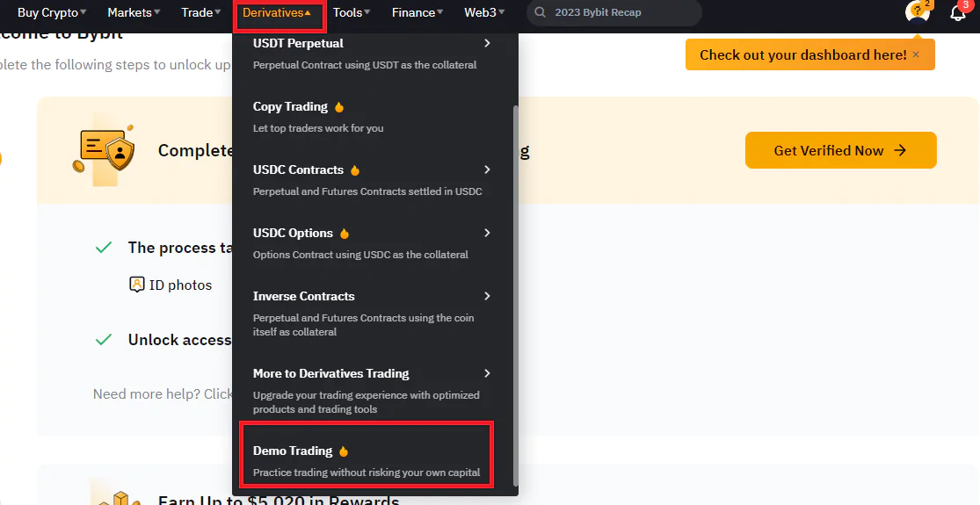Click the flame icon beside USDC Contracts
The width and height of the screenshot is (980, 505).
click(355, 170)
